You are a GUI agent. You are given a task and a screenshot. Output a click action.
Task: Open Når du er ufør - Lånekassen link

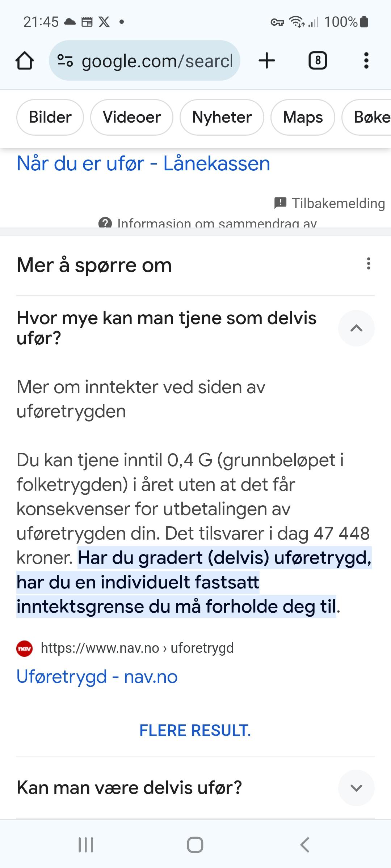tap(143, 163)
